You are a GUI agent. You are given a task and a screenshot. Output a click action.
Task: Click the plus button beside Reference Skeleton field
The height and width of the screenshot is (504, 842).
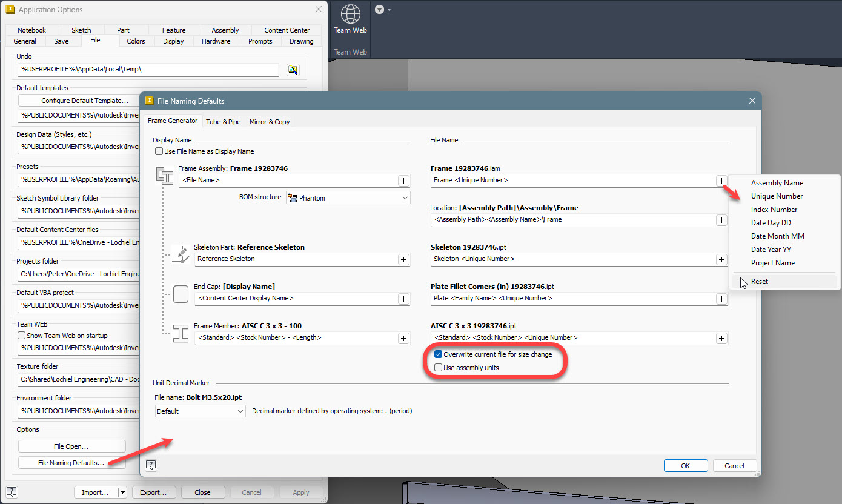click(403, 259)
